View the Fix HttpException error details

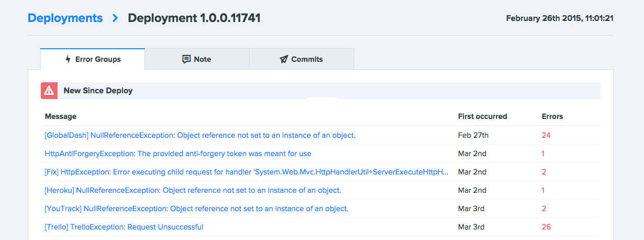[246, 172]
